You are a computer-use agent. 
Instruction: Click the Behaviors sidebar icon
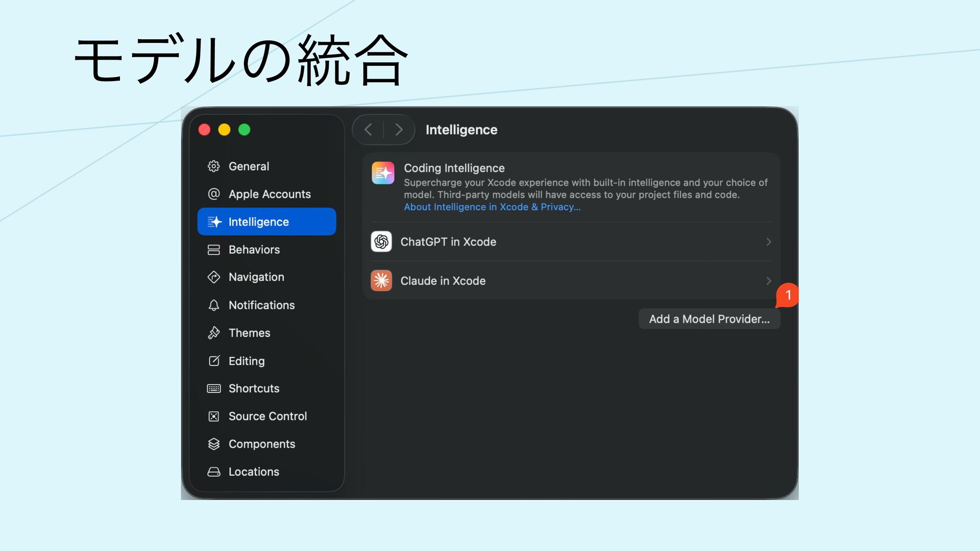[x=213, y=249]
